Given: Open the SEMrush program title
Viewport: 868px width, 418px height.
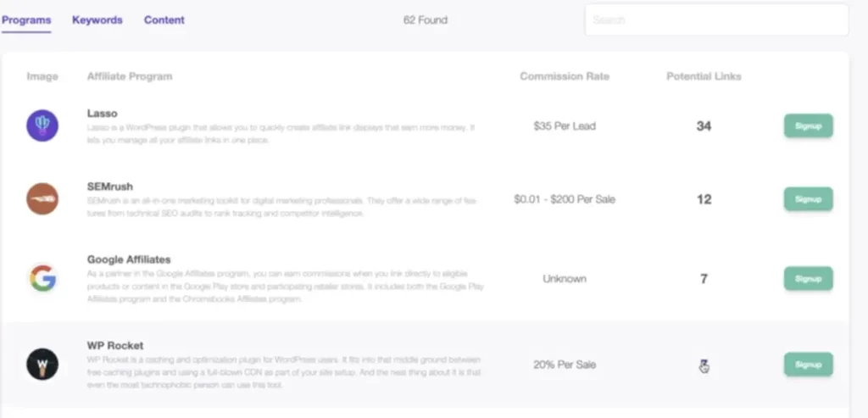Looking at the screenshot, I should click(x=109, y=187).
